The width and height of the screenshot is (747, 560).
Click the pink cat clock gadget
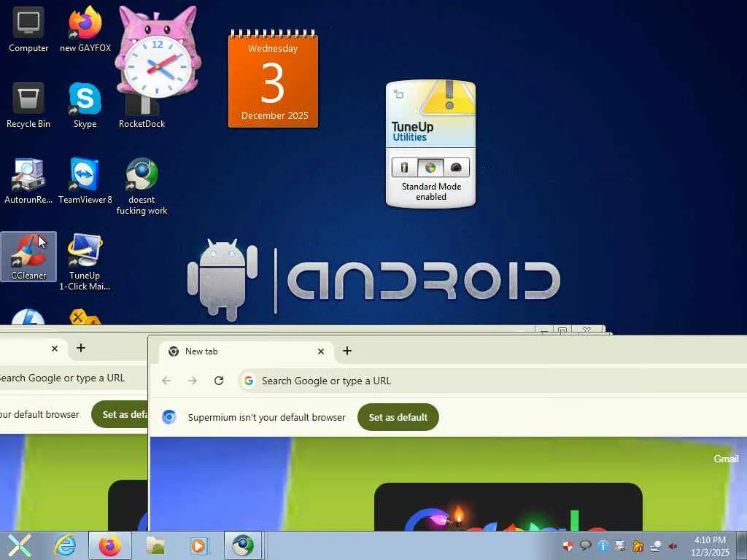tap(158, 52)
